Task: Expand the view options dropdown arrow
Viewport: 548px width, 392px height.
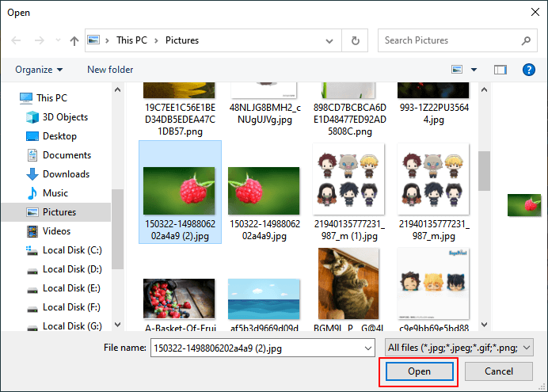Action: 474,70
